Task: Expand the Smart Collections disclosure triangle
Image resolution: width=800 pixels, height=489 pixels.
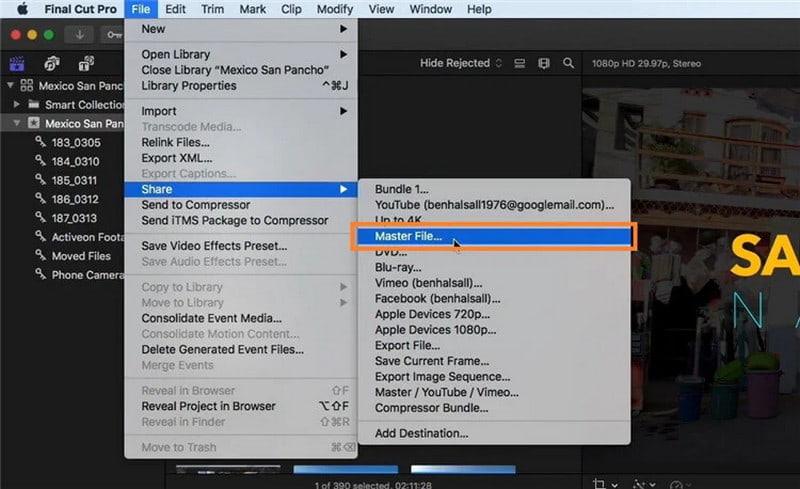Action: pyautogui.click(x=17, y=104)
